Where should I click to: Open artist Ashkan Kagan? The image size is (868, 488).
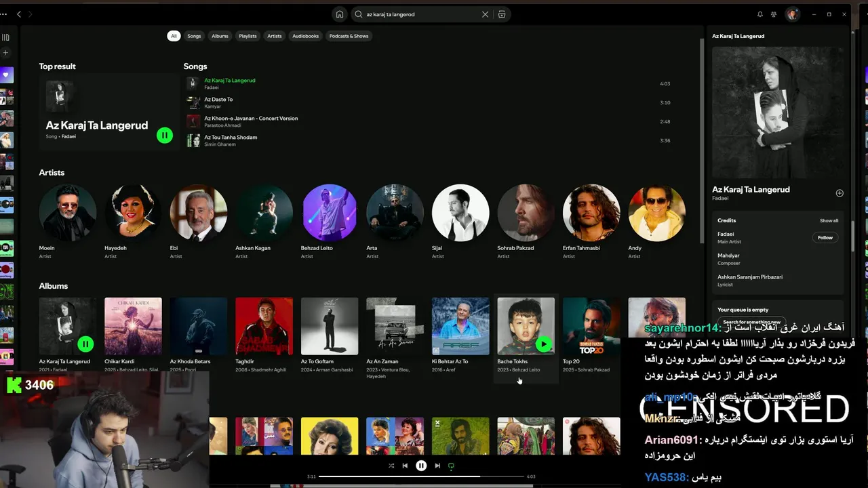click(264, 213)
